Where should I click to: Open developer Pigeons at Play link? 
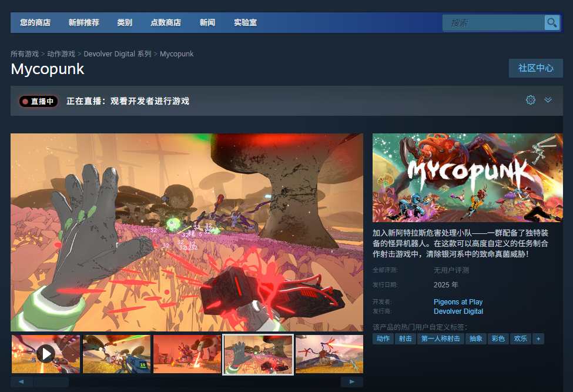458,301
